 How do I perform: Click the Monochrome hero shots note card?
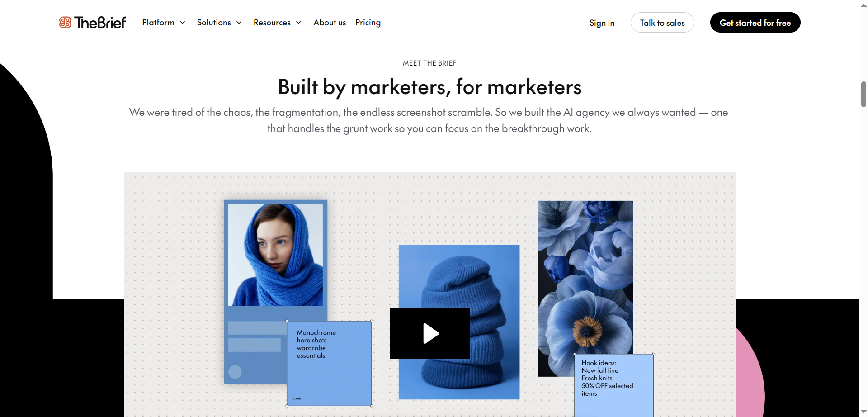329,363
